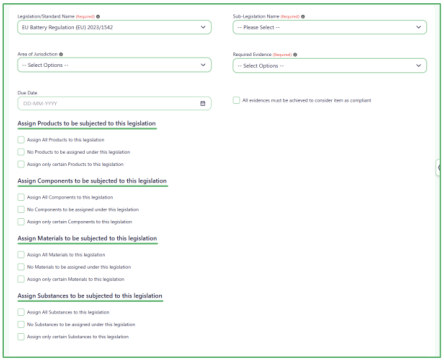444x361 pixels.
Task: Click info icon beside Area of Jurisdiction
Action: (61, 54)
